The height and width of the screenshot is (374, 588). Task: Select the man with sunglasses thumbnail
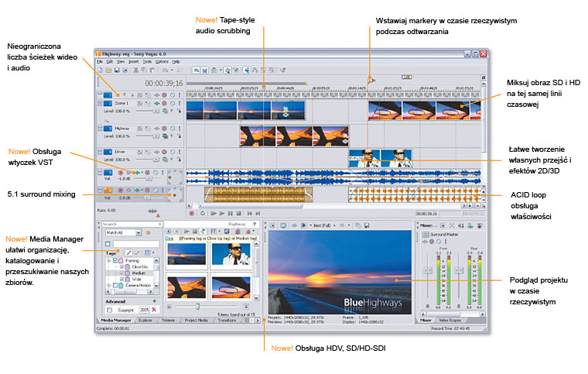[x=231, y=254]
